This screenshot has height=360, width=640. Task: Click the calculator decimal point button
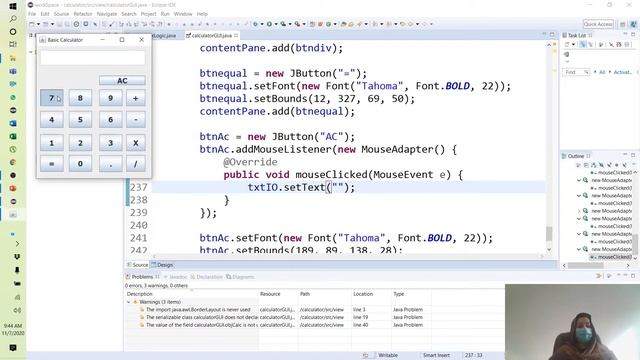[x=110, y=164]
